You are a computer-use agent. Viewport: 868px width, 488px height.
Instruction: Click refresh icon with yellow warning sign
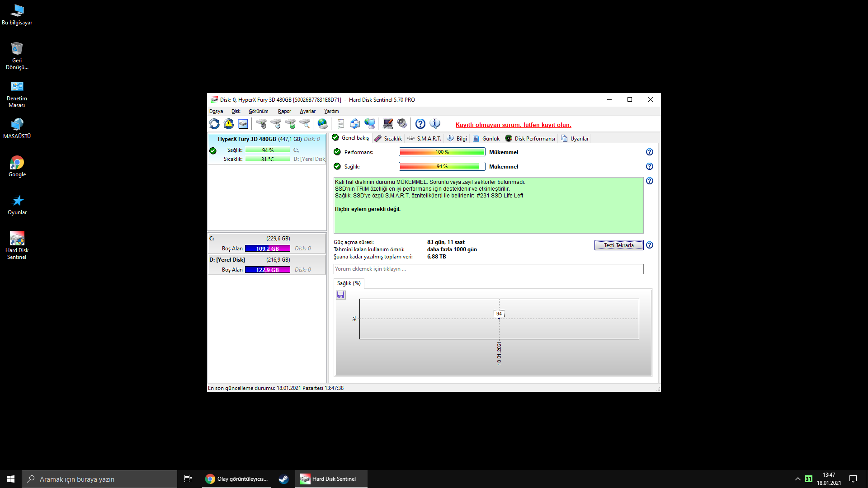click(229, 124)
